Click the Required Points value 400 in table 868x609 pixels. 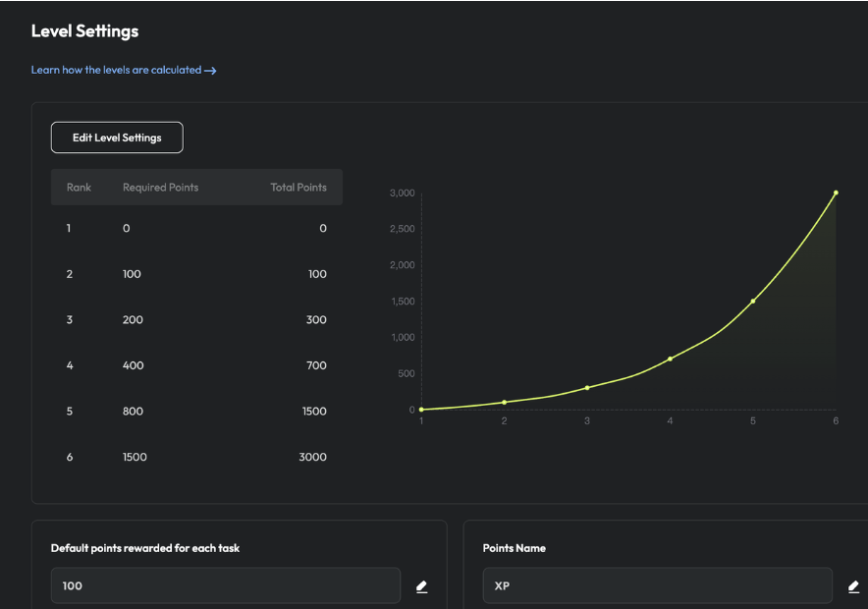[x=133, y=365]
